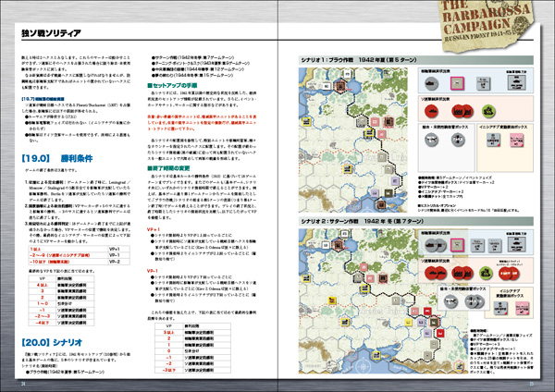The height and width of the screenshot is (392, 555).
Task: Click the 終了時間の変更 heading
Action: tap(169, 168)
